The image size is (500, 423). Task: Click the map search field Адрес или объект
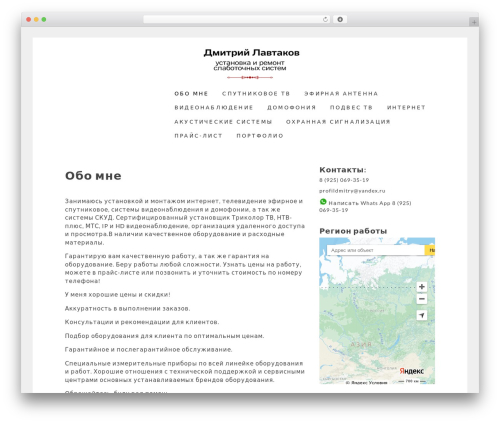376,250
